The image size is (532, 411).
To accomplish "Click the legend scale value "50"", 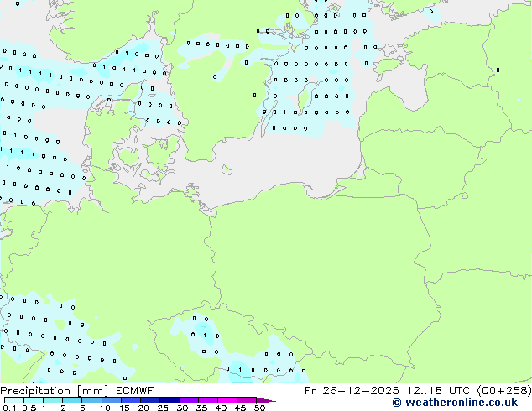I will pos(259,408).
